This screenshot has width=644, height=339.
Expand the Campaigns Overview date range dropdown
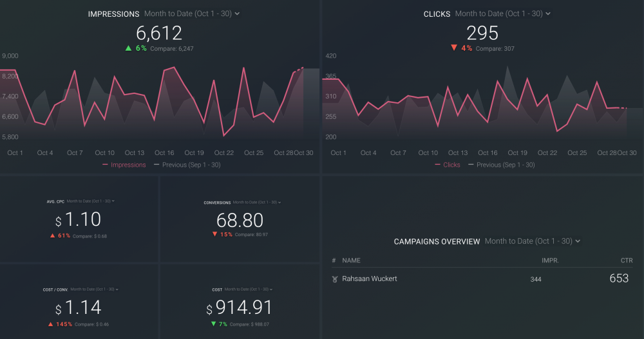point(533,241)
